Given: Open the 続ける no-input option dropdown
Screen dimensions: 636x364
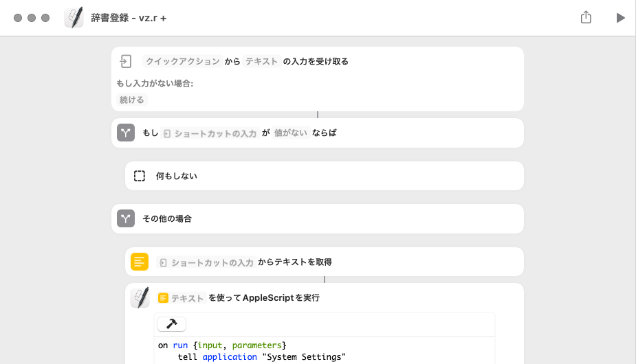Looking at the screenshot, I should (132, 100).
